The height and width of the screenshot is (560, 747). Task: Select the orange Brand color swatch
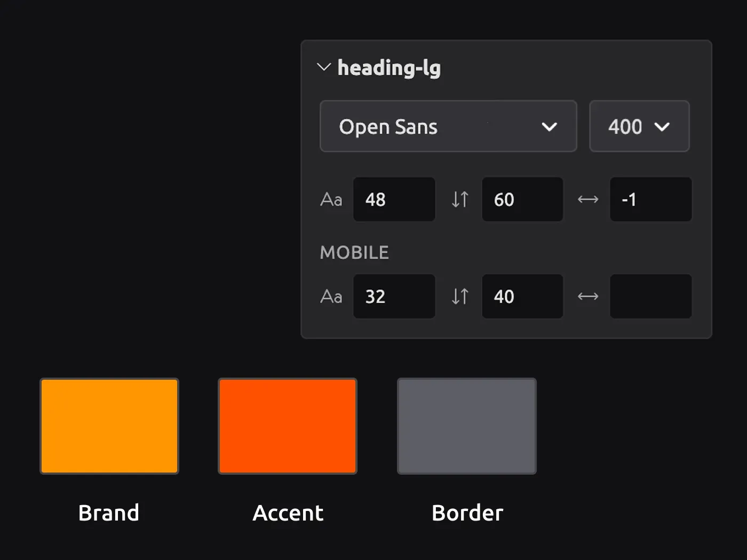click(x=109, y=426)
